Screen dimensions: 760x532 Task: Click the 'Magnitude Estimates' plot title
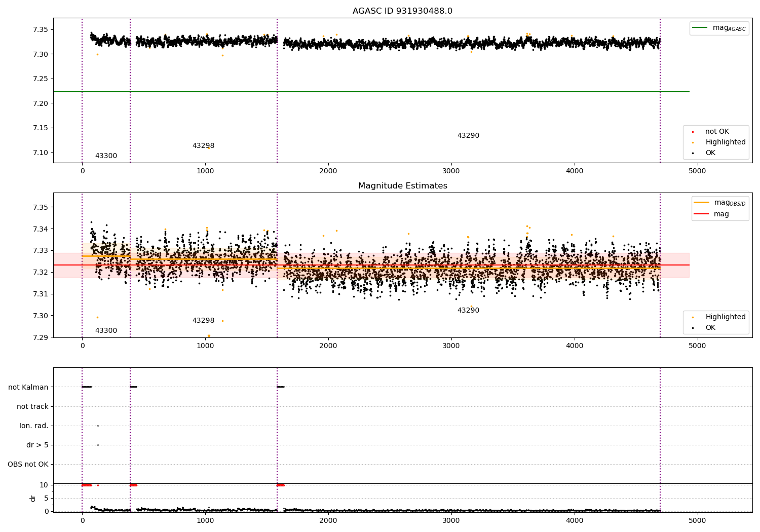click(x=402, y=186)
